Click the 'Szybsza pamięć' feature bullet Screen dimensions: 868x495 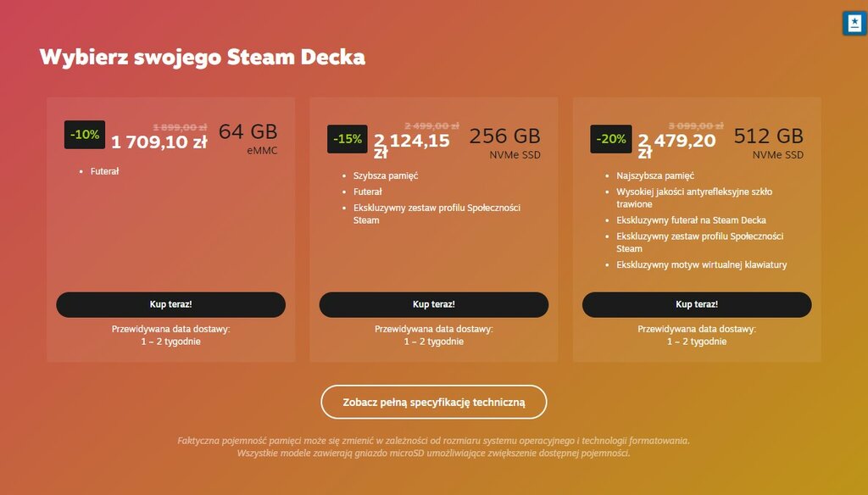386,175
